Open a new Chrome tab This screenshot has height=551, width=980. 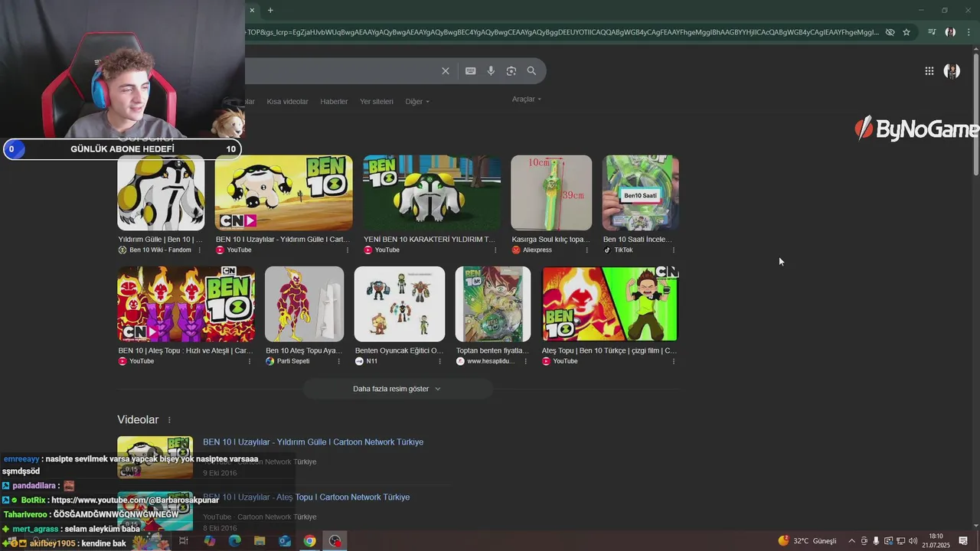point(270,10)
